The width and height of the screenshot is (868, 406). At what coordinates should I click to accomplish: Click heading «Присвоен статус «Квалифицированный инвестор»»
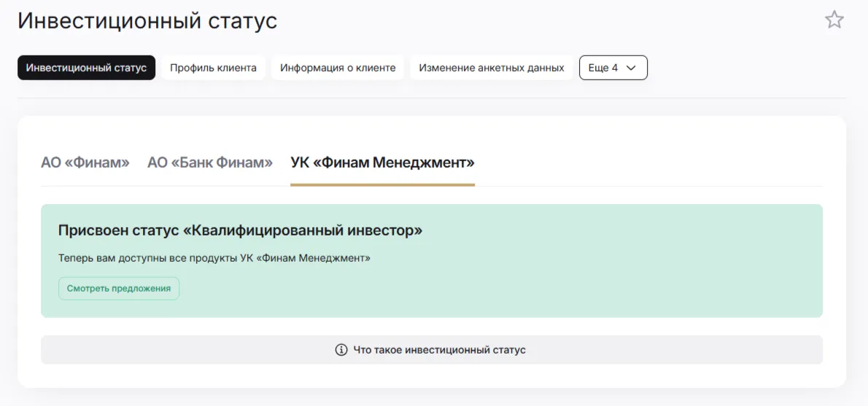(240, 230)
